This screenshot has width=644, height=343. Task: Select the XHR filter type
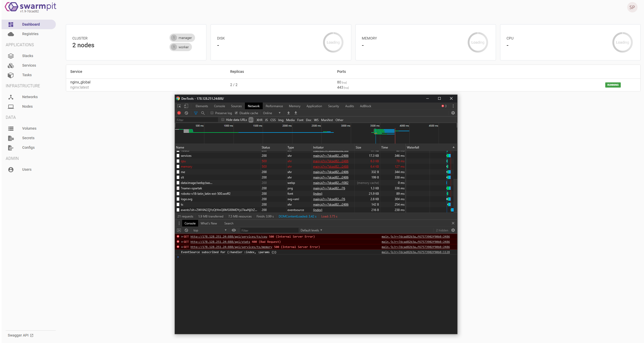[x=259, y=120]
